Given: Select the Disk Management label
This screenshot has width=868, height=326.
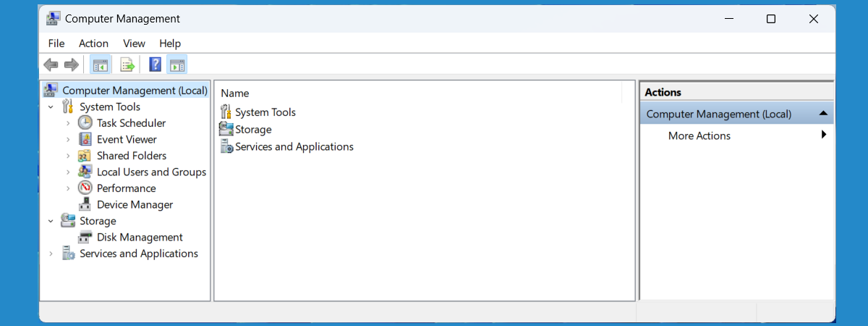Looking at the screenshot, I should tap(140, 237).
